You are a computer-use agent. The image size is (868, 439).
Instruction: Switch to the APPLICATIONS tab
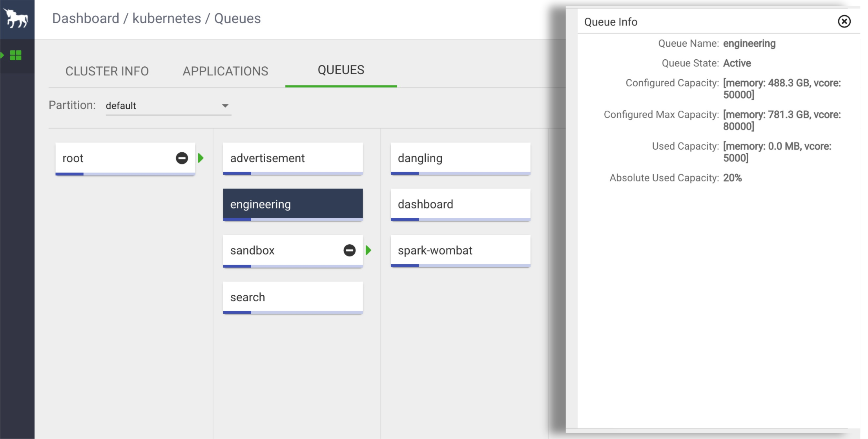(x=225, y=71)
